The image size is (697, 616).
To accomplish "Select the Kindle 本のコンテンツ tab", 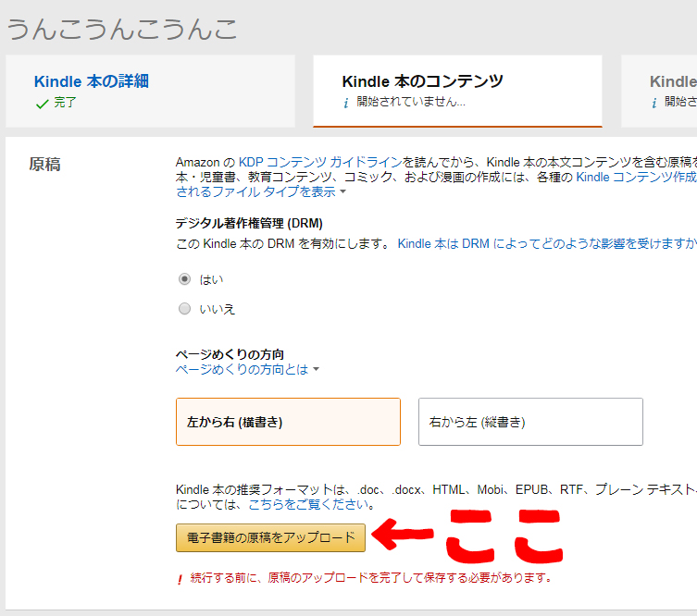I will (x=457, y=91).
